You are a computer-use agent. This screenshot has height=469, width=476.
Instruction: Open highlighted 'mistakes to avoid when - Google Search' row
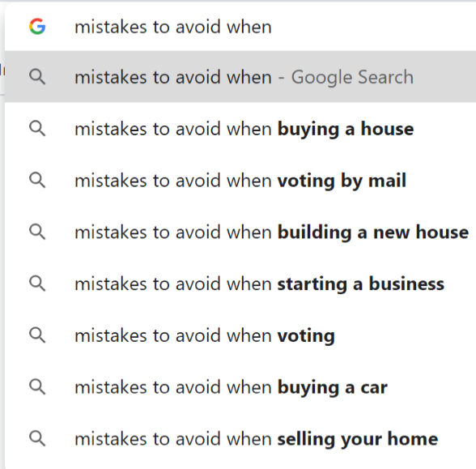[x=240, y=77]
